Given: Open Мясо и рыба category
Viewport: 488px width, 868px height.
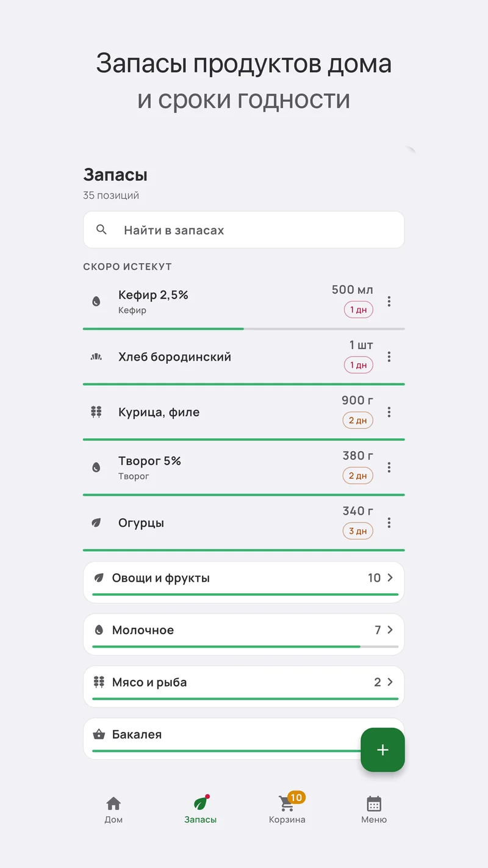Looking at the screenshot, I should [244, 687].
